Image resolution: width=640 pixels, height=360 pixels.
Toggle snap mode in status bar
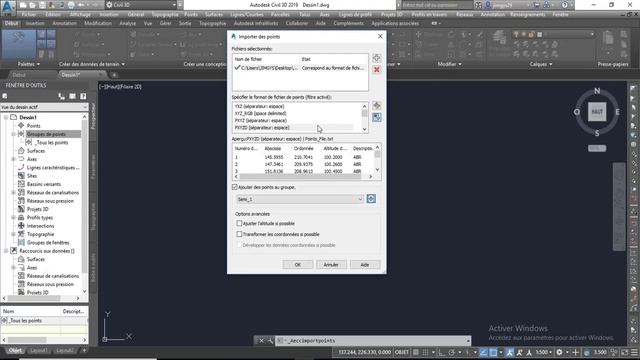tap(426, 352)
